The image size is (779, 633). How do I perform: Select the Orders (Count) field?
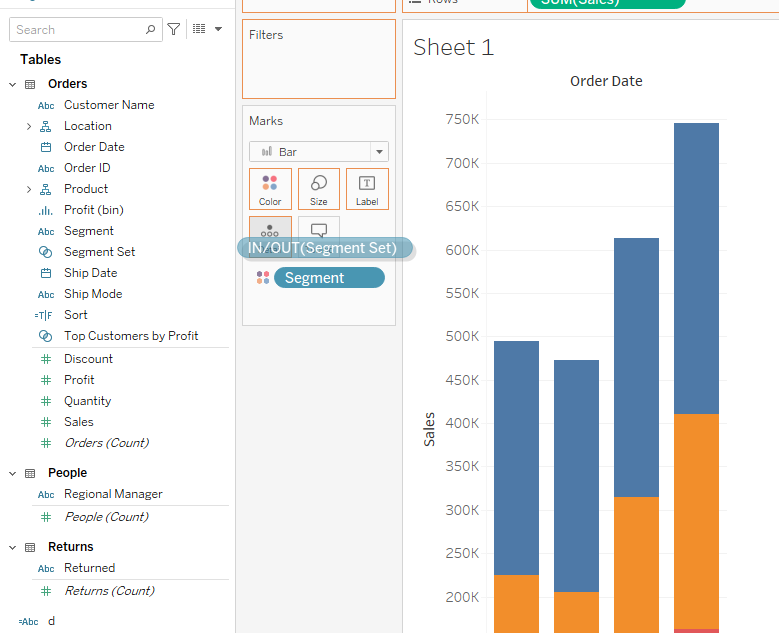pos(107,443)
